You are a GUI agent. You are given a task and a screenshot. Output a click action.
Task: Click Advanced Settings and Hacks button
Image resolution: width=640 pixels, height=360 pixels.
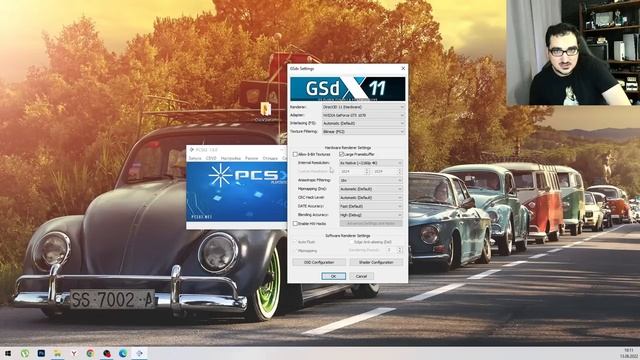pyautogui.click(x=371, y=224)
